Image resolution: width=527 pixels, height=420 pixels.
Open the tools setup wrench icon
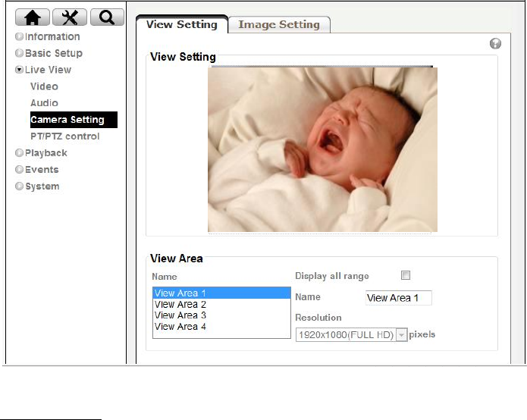[70, 17]
